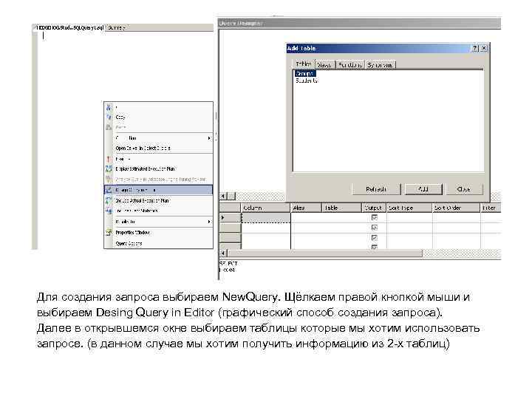Open the Functions tab in Add Table
Viewport: 532px width, 399px height.
coord(350,65)
